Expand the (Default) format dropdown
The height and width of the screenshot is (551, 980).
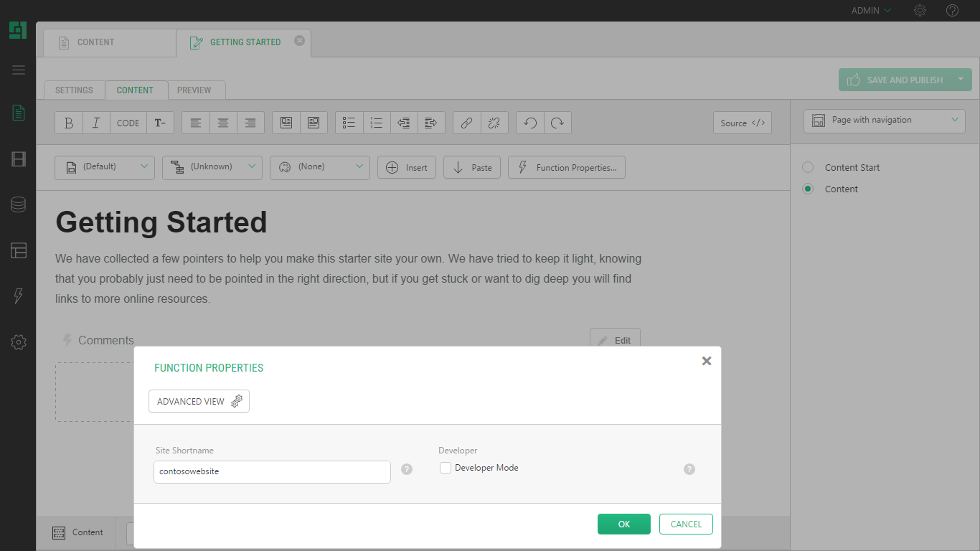pos(105,167)
